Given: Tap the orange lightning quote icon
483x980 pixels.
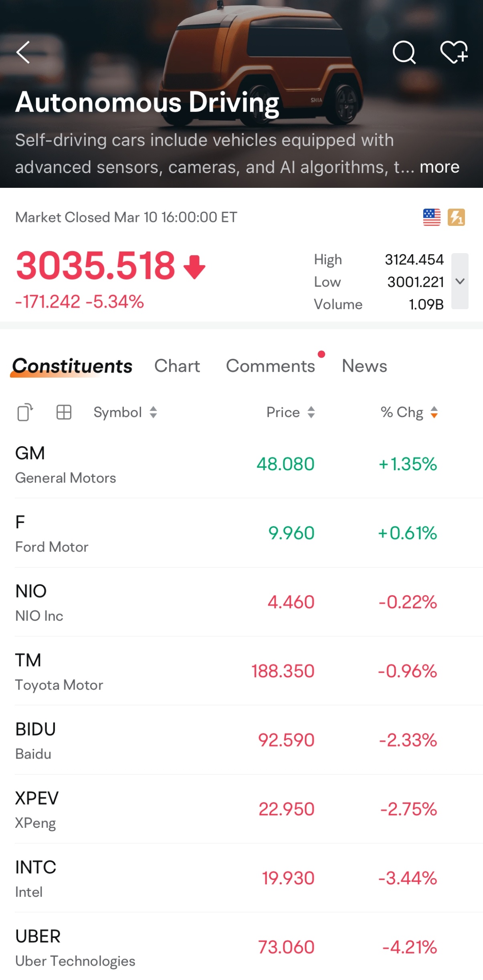Looking at the screenshot, I should [x=456, y=217].
